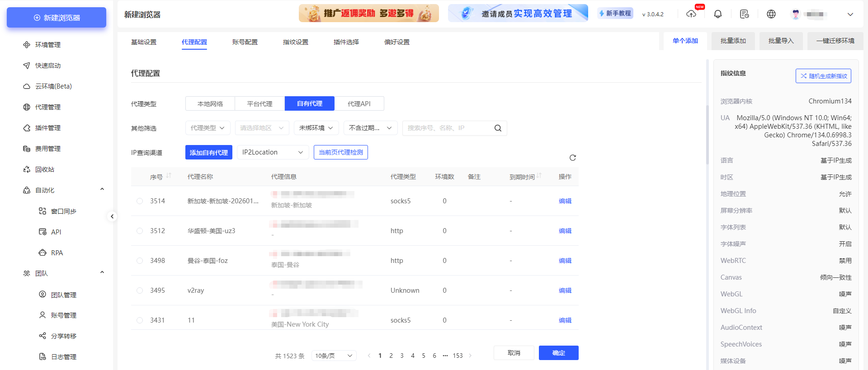Open the 费用管理 icon
This screenshot has width=868, height=370.
pyautogui.click(x=27, y=149)
